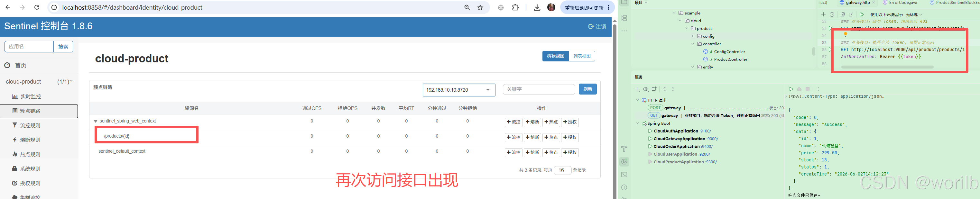The image size is (980, 199).
Task: Open the browser zoom magnifier
Action: coord(467,7)
